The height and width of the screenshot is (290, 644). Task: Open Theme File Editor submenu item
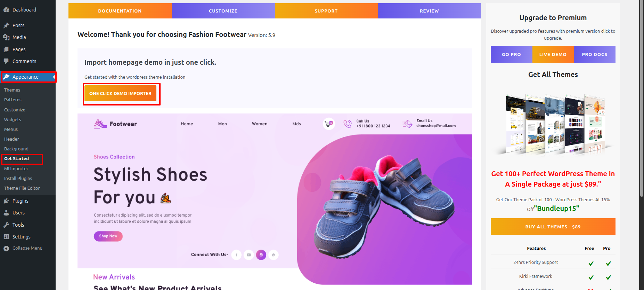(22, 188)
